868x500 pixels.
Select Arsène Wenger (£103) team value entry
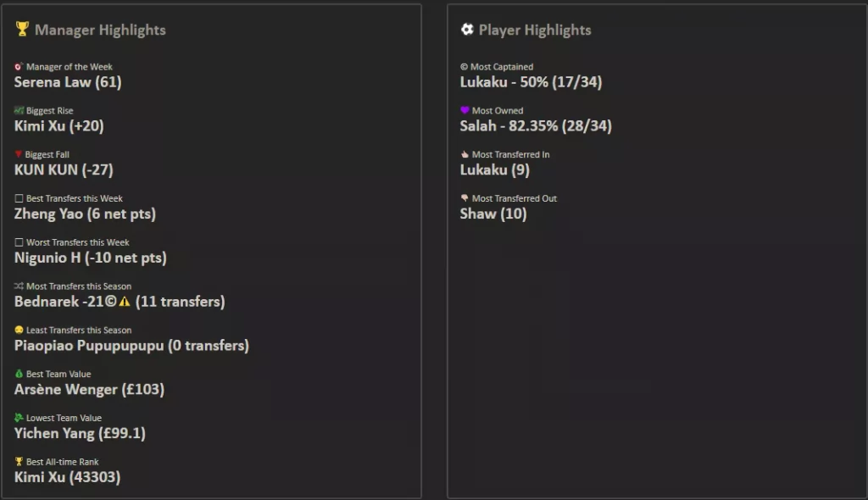coord(89,390)
